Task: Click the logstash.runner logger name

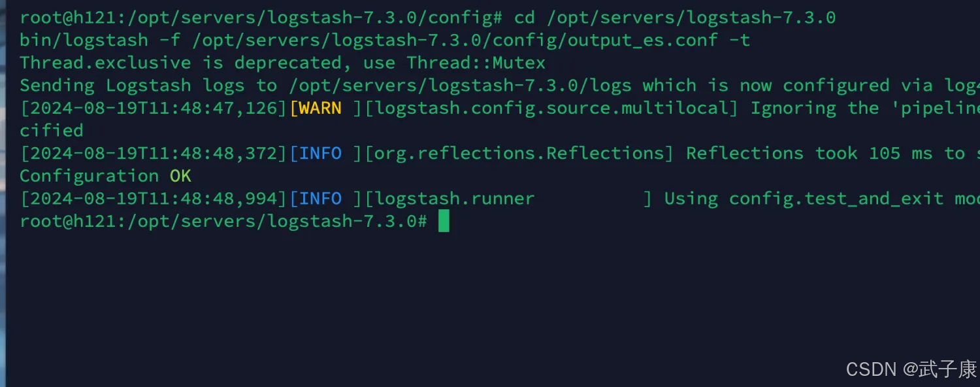Action: pos(455,199)
